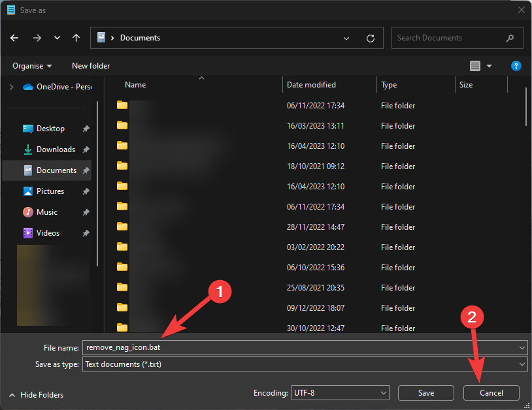Click the Forward navigation arrow
532x410 pixels.
click(x=37, y=38)
